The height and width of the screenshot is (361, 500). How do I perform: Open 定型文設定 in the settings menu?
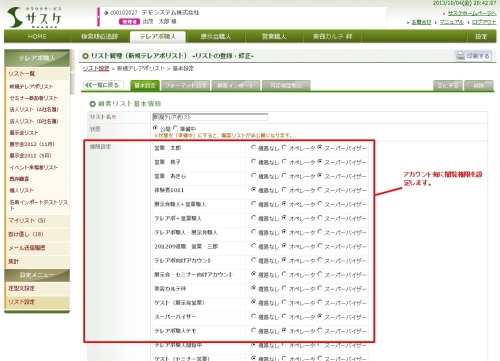pyautogui.click(x=22, y=288)
